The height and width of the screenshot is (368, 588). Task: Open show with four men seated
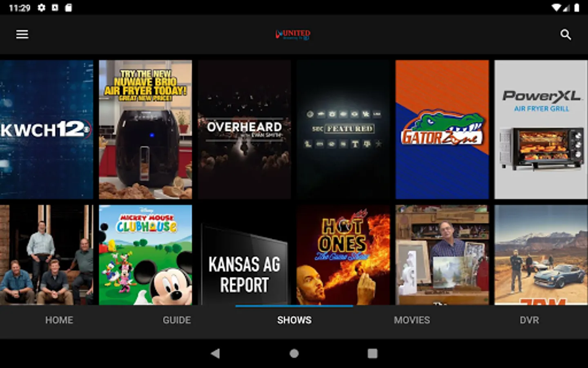47,255
